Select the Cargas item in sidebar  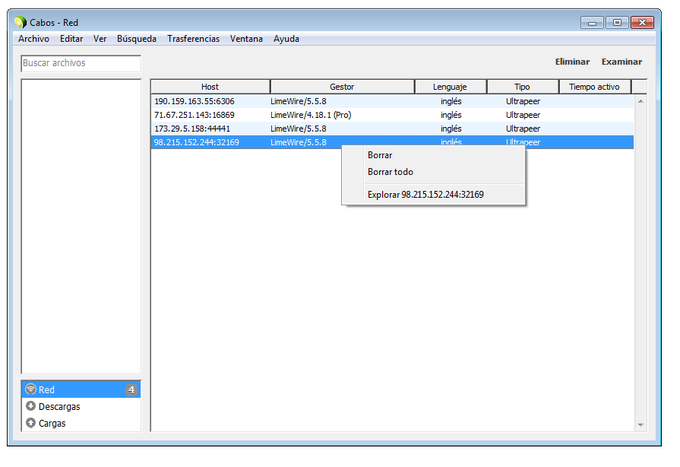coord(81,423)
